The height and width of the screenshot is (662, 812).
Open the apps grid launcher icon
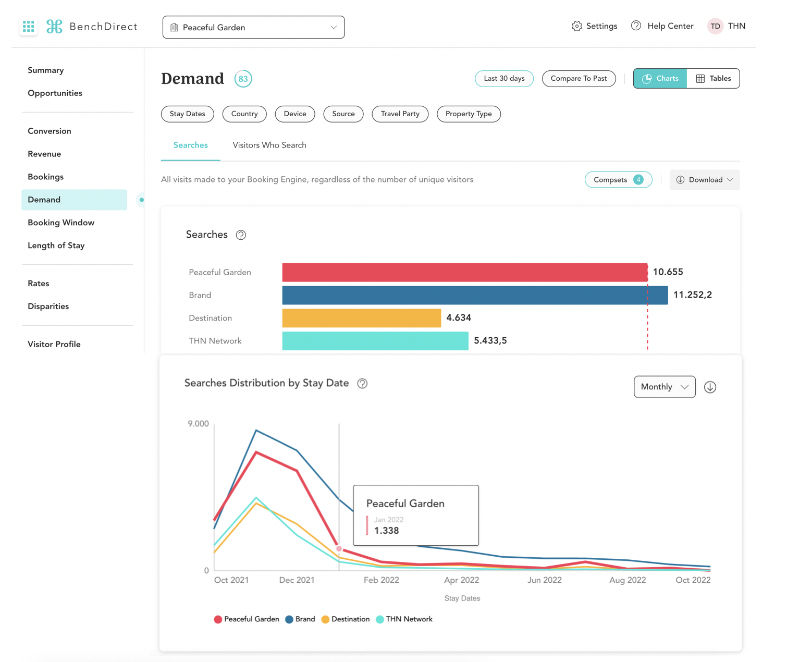pos(29,26)
